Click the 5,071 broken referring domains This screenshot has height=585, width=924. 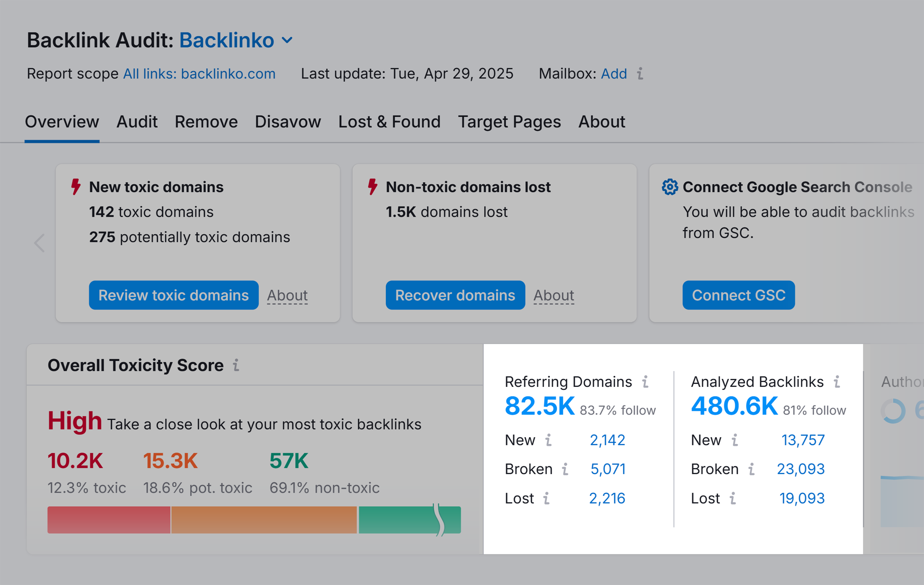pos(608,469)
